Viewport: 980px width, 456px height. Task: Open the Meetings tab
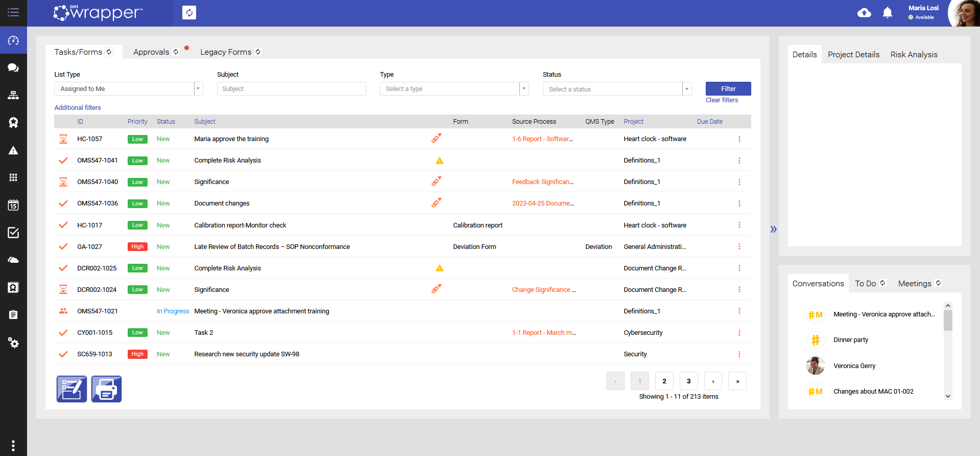coord(915,284)
